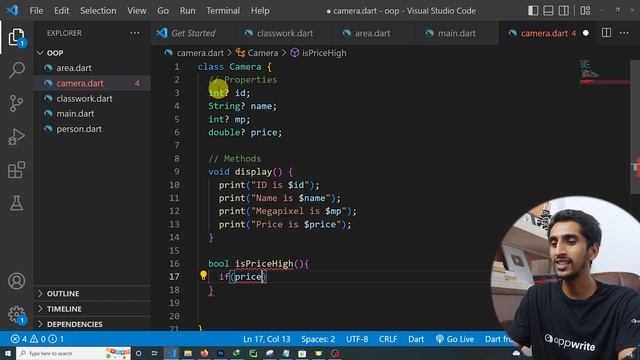Screen dimensions: 640x360
Task: Open the Source Control view
Action: click(16, 103)
